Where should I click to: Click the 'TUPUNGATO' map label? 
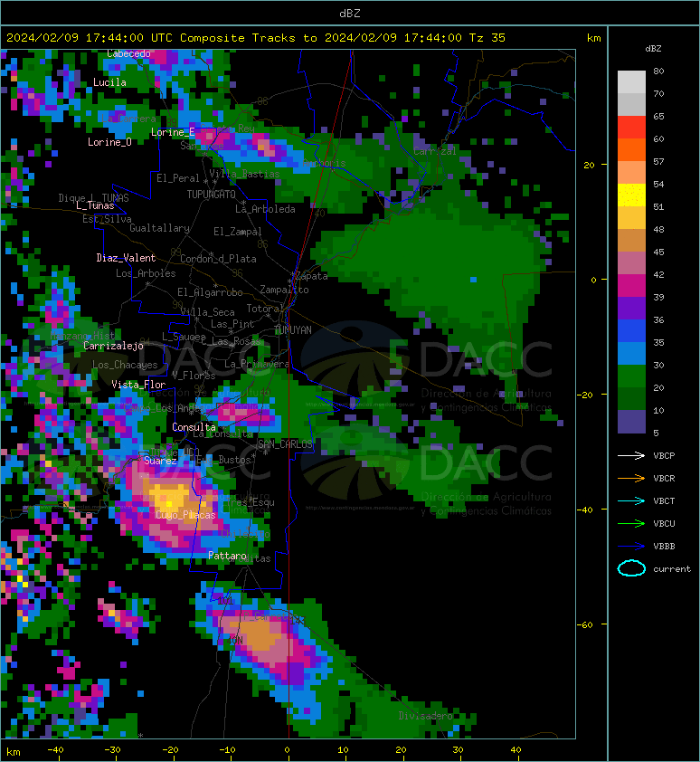(212, 195)
